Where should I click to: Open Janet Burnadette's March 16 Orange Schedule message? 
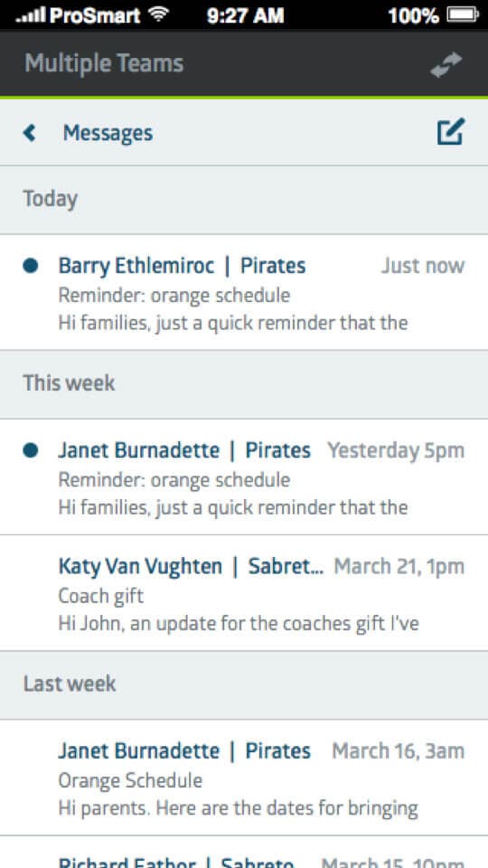[244, 778]
